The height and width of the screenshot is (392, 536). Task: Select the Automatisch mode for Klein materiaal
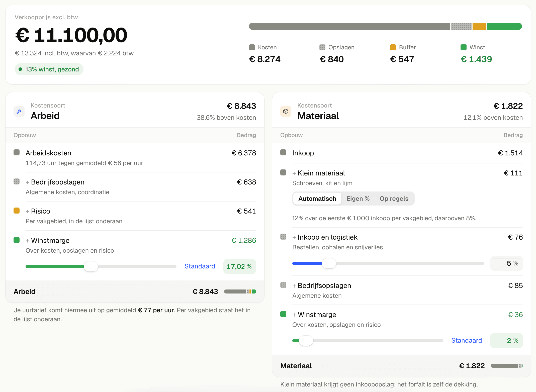[x=317, y=199]
